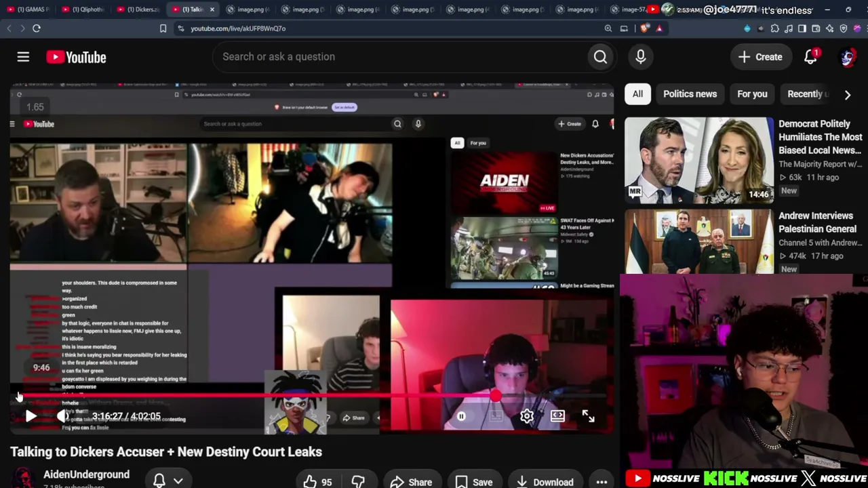Close the active Talking browser tab
This screenshot has height=488, width=868.
tap(212, 9)
